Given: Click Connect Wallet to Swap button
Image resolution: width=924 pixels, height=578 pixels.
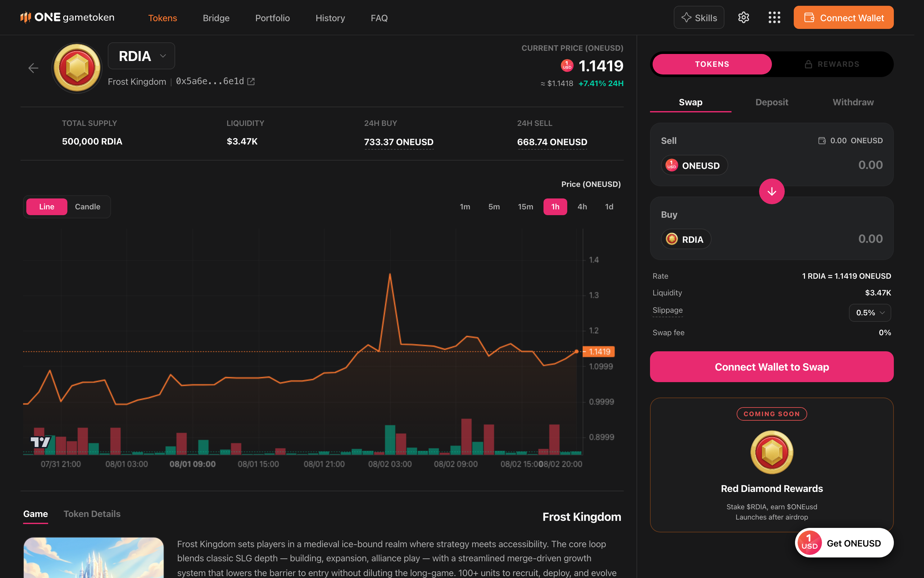Looking at the screenshot, I should 772,367.
